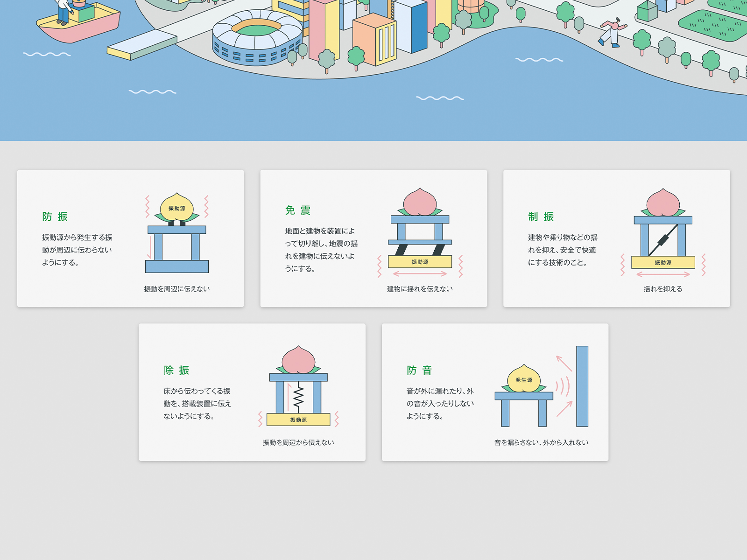Click the 制振 card heading
This screenshot has height=560, width=747.
[541, 217]
